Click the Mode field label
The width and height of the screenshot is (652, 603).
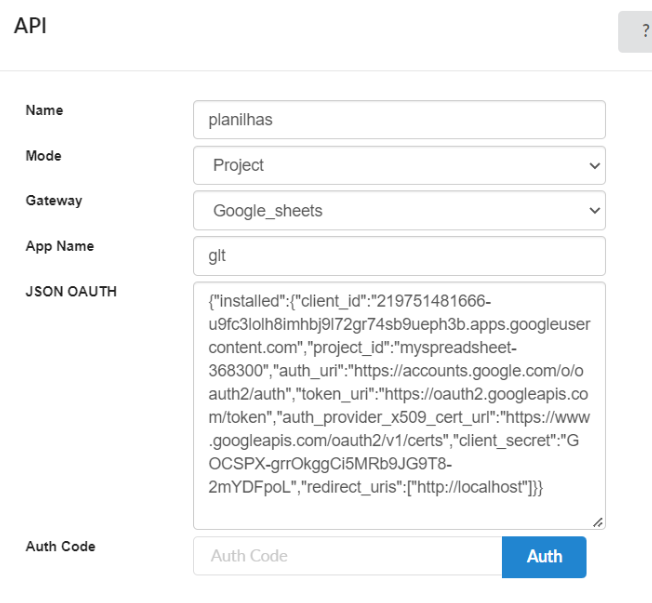coord(43,156)
